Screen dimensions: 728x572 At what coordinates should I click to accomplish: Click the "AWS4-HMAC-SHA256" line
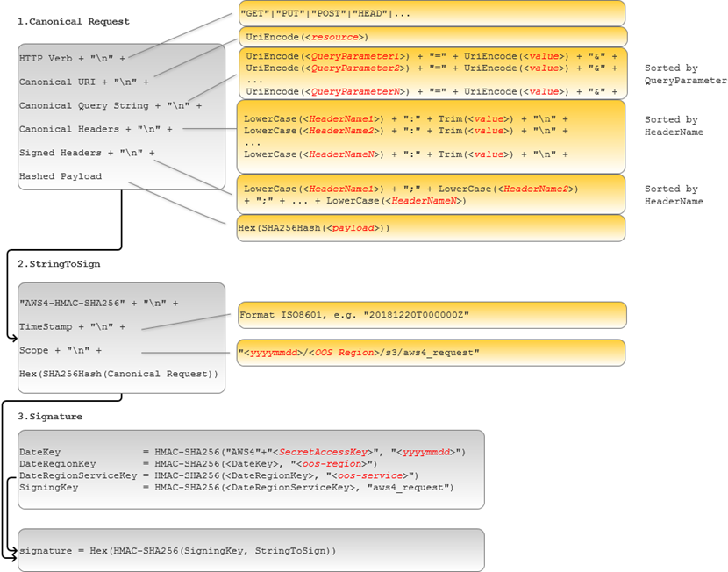tap(98, 303)
